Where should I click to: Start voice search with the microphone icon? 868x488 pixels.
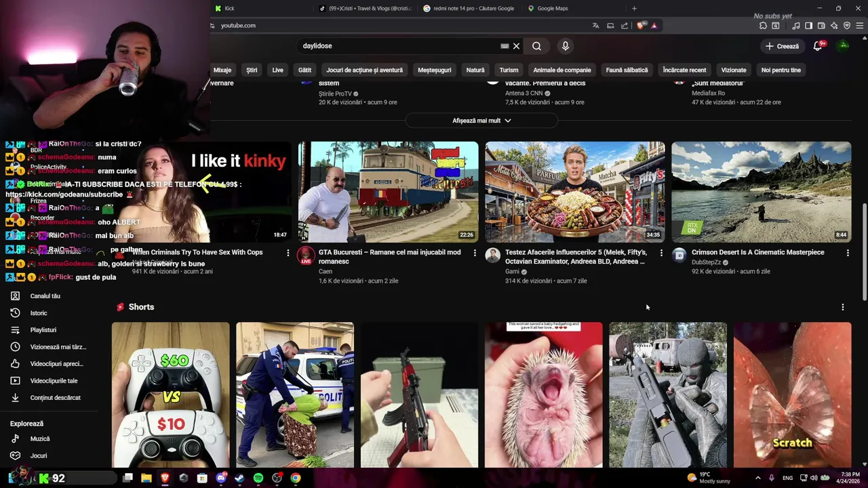pyautogui.click(x=565, y=46)
